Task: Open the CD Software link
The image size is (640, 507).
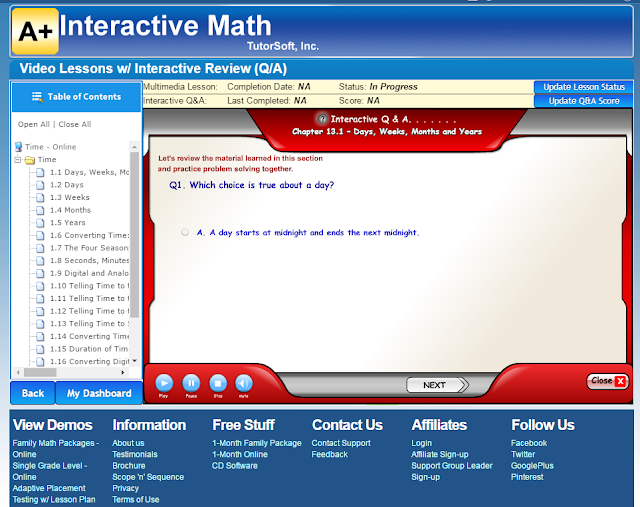Action: tap(235, 466)
